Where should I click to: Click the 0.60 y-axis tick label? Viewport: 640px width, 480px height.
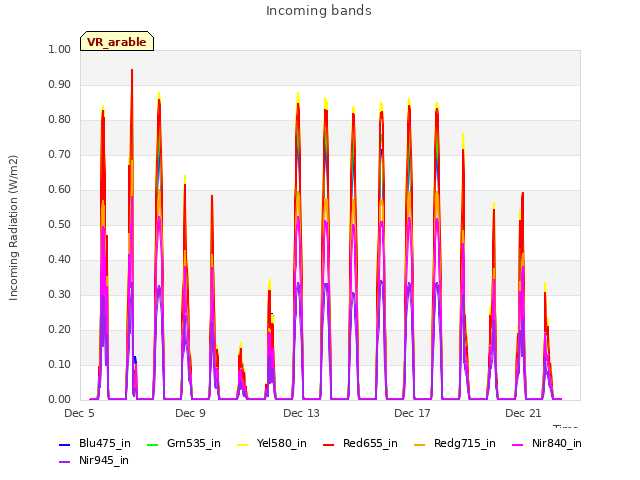(x=60, y=190)
